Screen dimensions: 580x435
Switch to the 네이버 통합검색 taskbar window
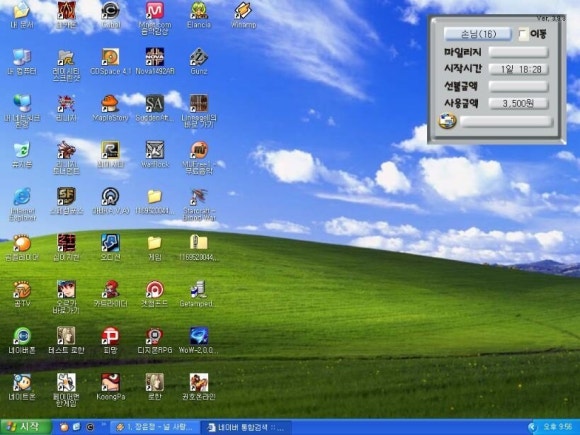pos(246,427)
